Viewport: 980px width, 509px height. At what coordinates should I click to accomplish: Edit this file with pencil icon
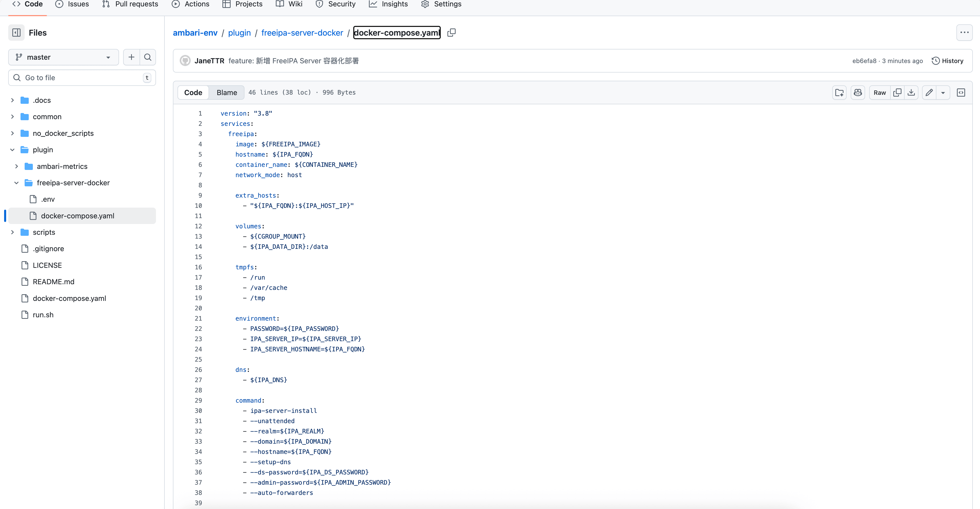[x=929, y=92]
